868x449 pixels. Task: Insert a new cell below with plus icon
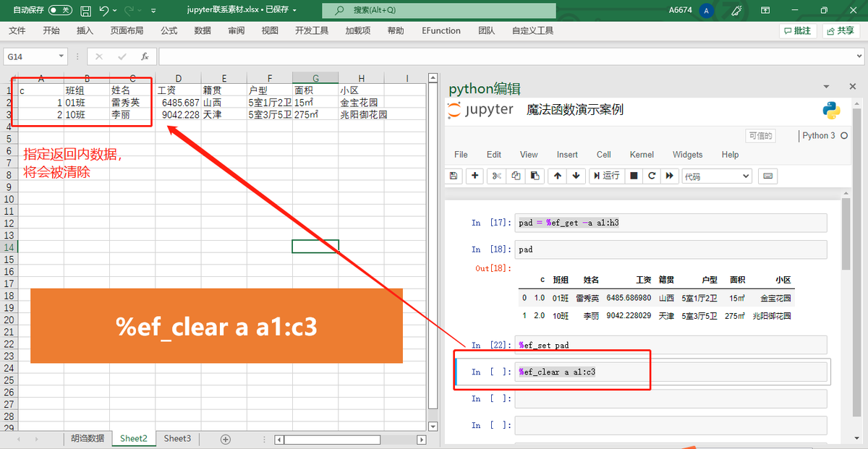point(475,176)
